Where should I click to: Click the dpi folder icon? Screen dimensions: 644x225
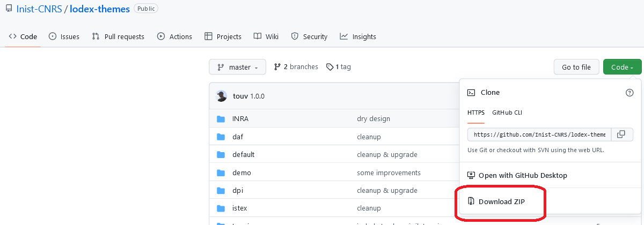tap(221, 191)
